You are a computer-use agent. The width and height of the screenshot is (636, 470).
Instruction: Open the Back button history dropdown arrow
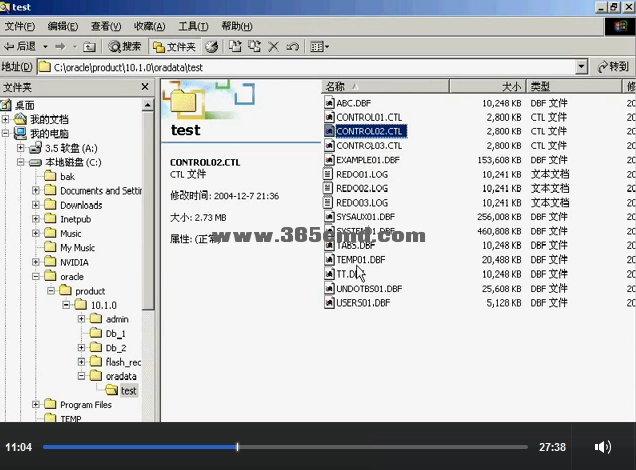(45, 47)
